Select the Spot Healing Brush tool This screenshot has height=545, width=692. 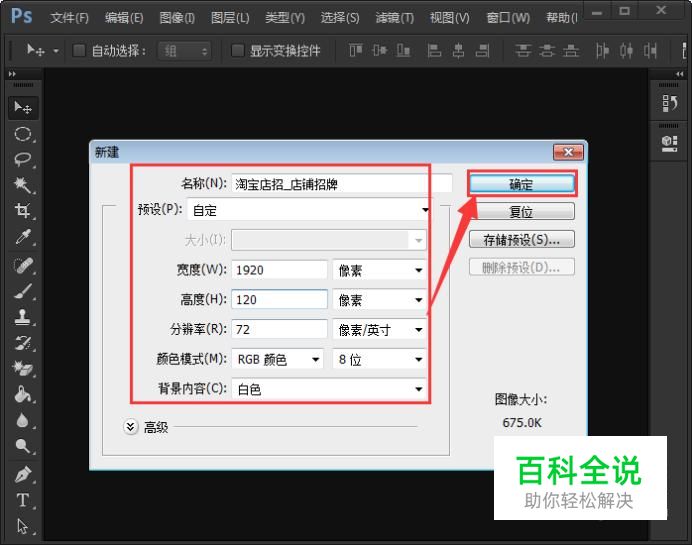(23, 265)
